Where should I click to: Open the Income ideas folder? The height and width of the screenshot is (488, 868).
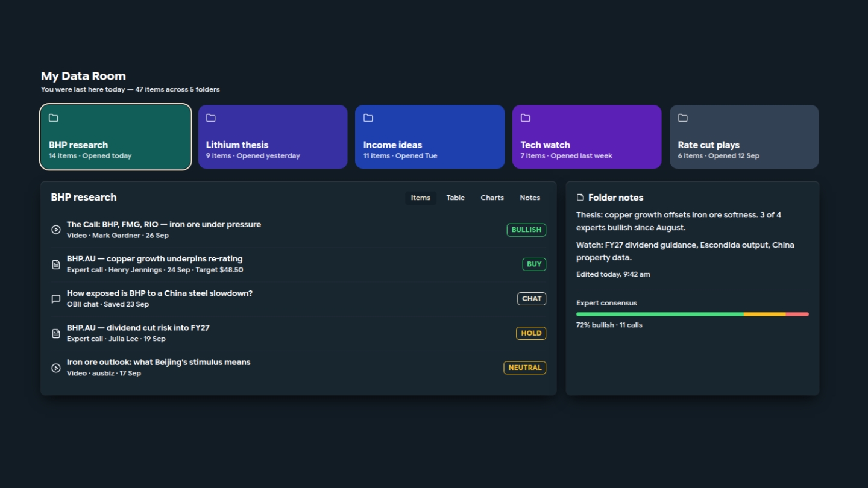click(x=430, y=137)
